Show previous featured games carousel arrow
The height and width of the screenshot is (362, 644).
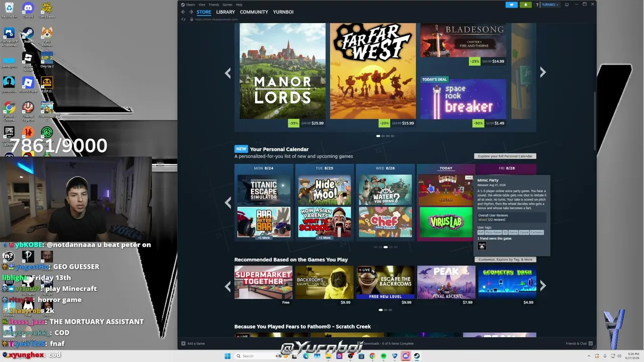[x=228, y=73]
